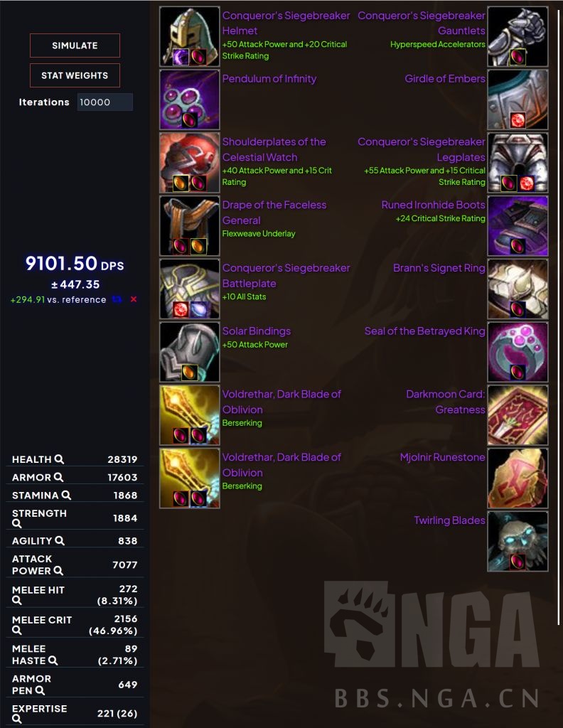The height and width of the screenshot is (728, 563).
Task: Click the STAT WEIGHTS button
Action: pos(75,75)
